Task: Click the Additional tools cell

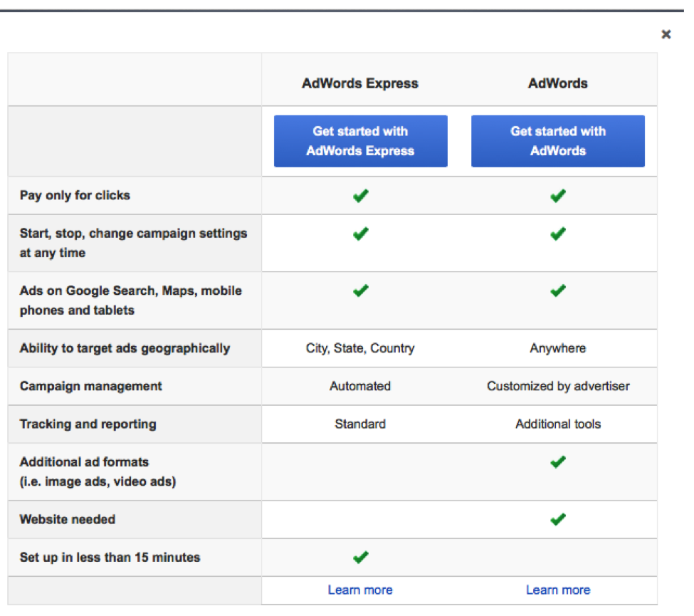Action: pos(557,424)
